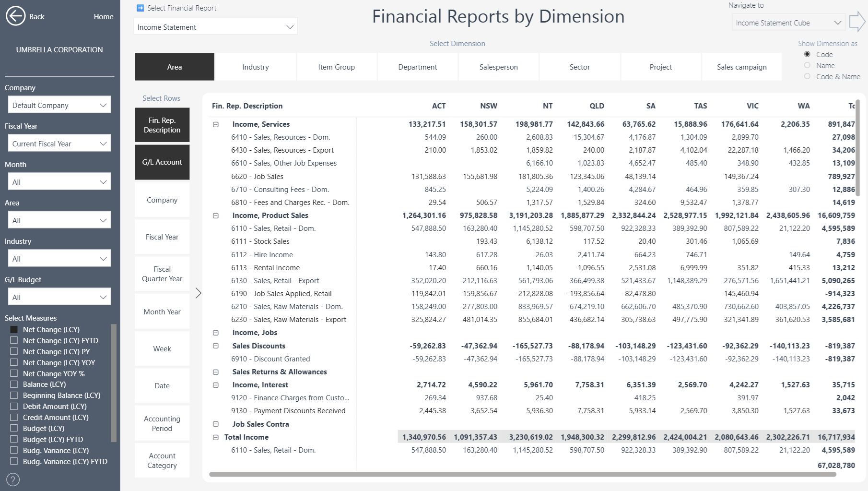Select the Code & Name radio option
This screenshot has height=491, width=868.
pos(807,76)
